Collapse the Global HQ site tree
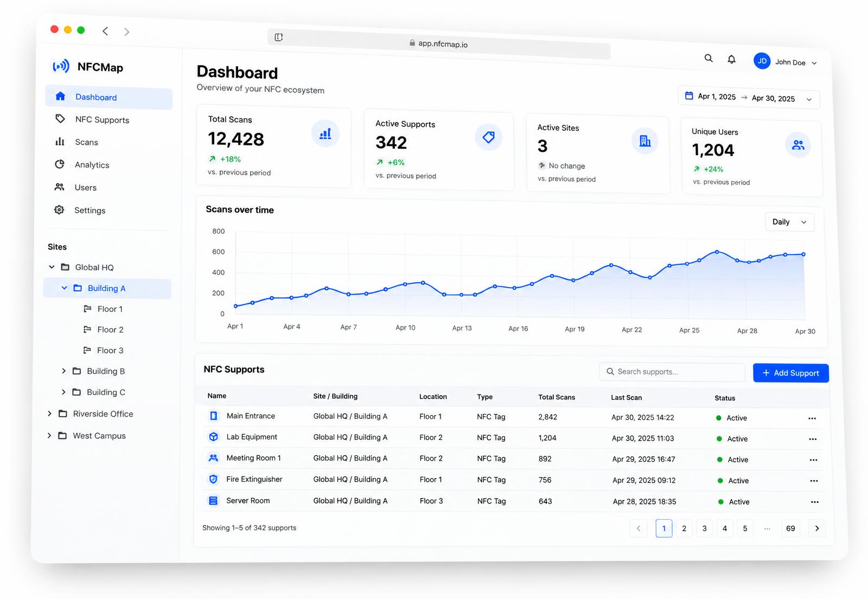 (52, 267)
